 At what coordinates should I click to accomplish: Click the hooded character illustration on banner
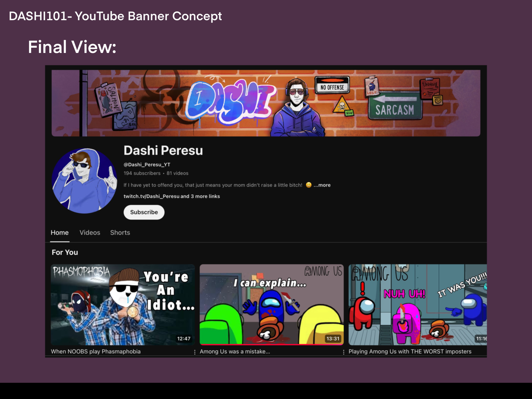297,107
